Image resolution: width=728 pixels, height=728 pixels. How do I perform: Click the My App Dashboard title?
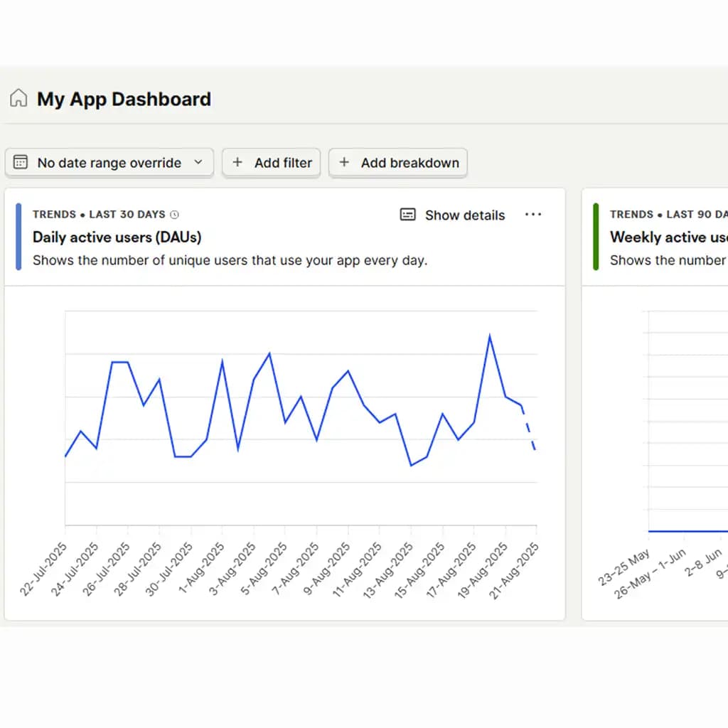point(124,99)
